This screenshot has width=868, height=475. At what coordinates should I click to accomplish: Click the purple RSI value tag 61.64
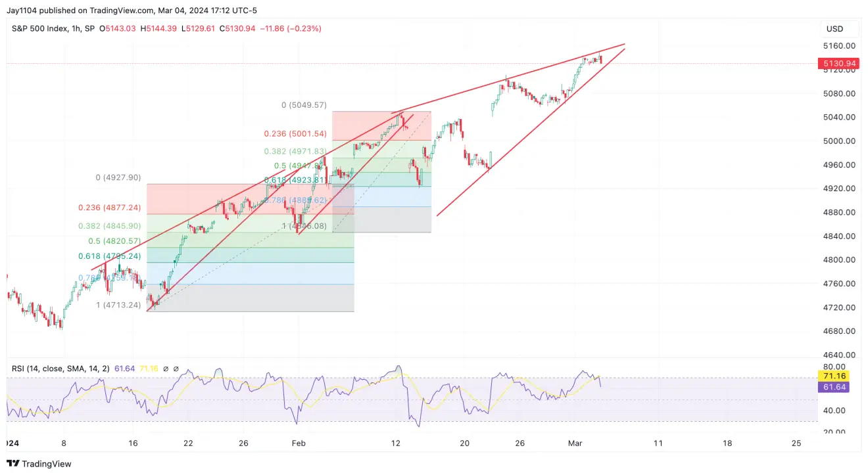coord(832,387)
